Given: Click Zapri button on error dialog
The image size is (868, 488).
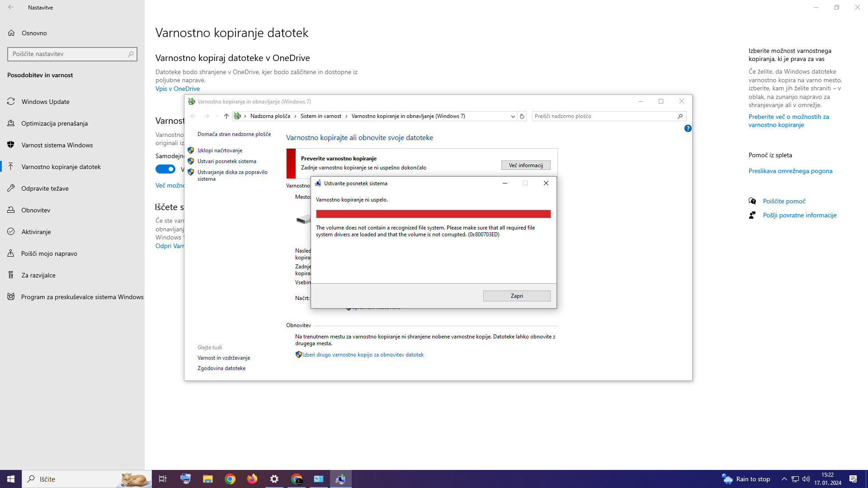Looking at the screenshot, I should [x=517, y=296].
